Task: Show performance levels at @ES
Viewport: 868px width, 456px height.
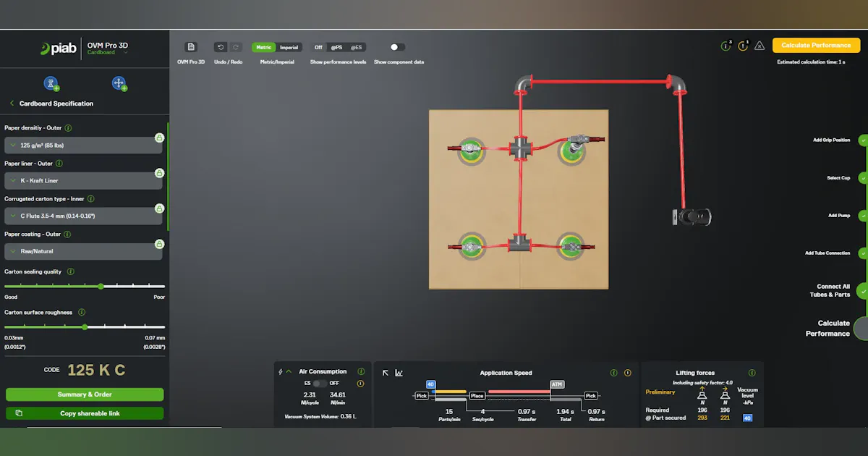Action: [356, 47]
